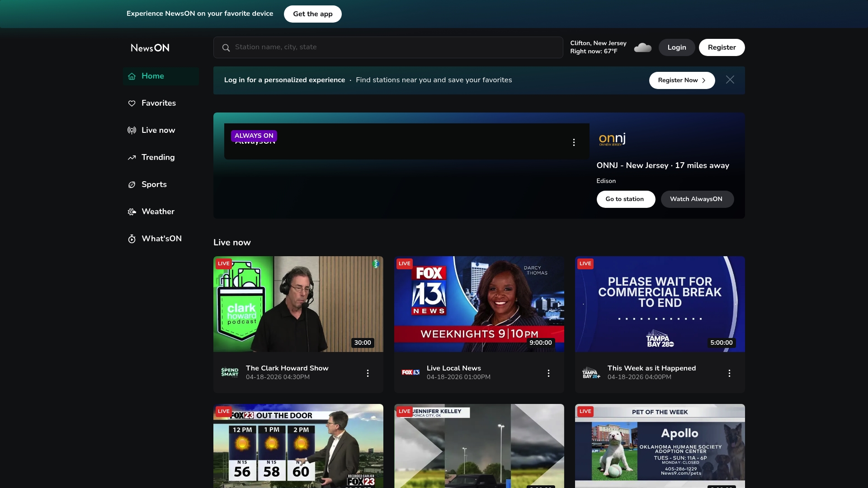Click the Watch AlwaysON button
This screenshot has height=488, width=868.
697,199
